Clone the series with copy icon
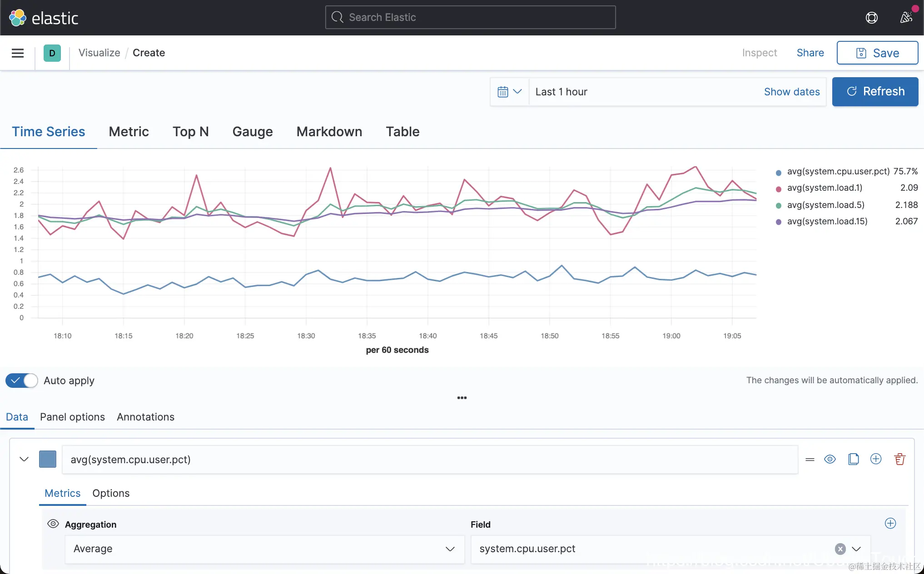 pos(853,459)
